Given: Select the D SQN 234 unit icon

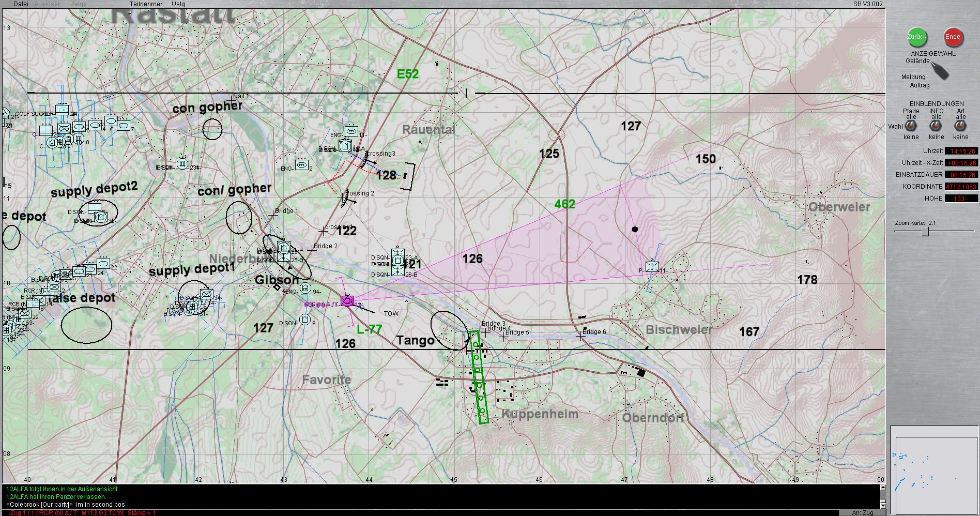Looking at the screenshot, I should pyautogui.click(x=182, y=164).
